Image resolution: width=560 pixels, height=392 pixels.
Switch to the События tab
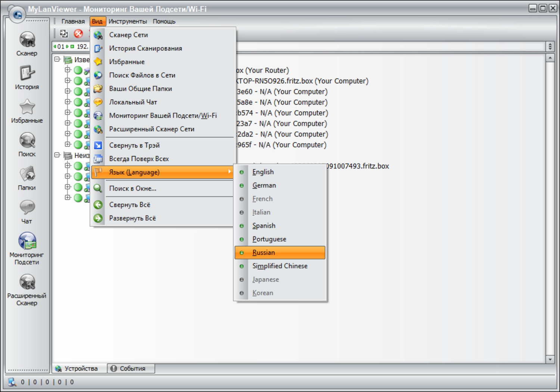pos(131,368)
